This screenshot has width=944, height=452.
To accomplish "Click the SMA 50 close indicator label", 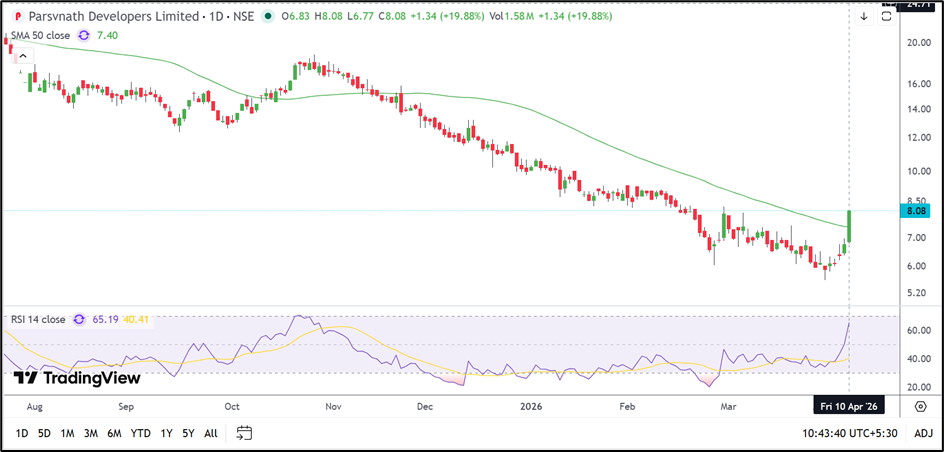I will tap(40, 35).
